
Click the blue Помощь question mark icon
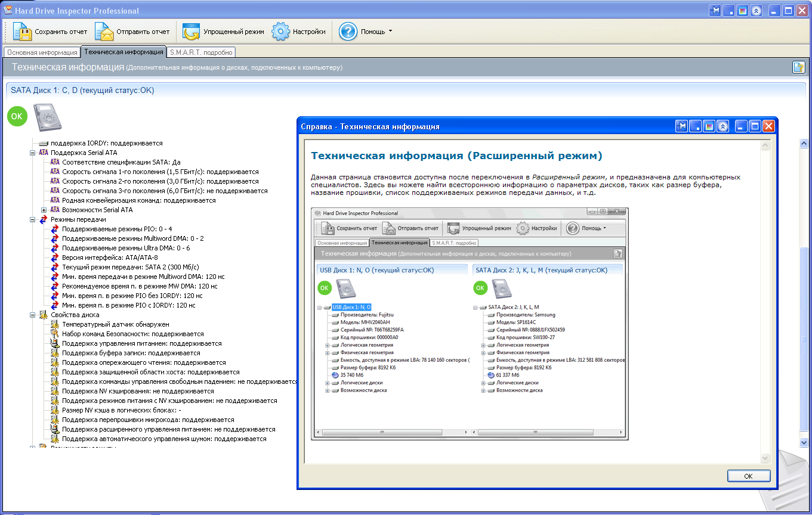tap(348, 32)
